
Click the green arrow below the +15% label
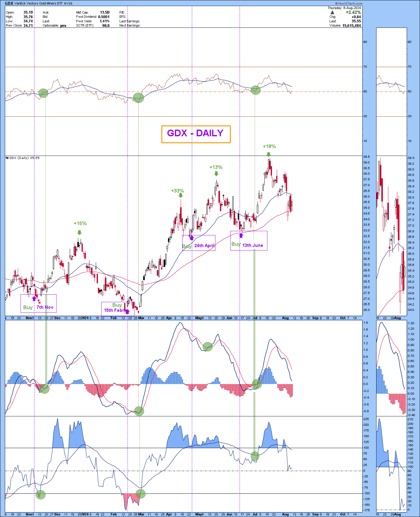coord(79,232)
